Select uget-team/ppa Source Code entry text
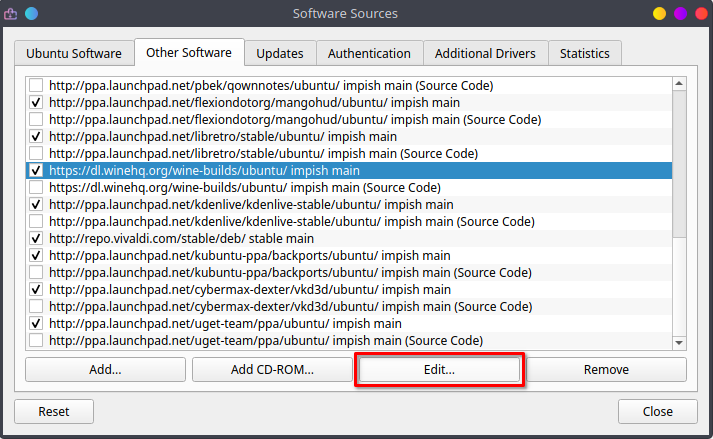This screenshot has width=713, height=439. (x=266, y=340)
